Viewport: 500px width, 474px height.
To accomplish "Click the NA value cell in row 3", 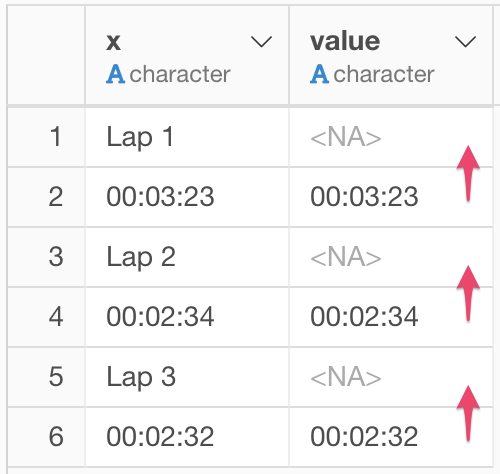I will pos(391,257).
